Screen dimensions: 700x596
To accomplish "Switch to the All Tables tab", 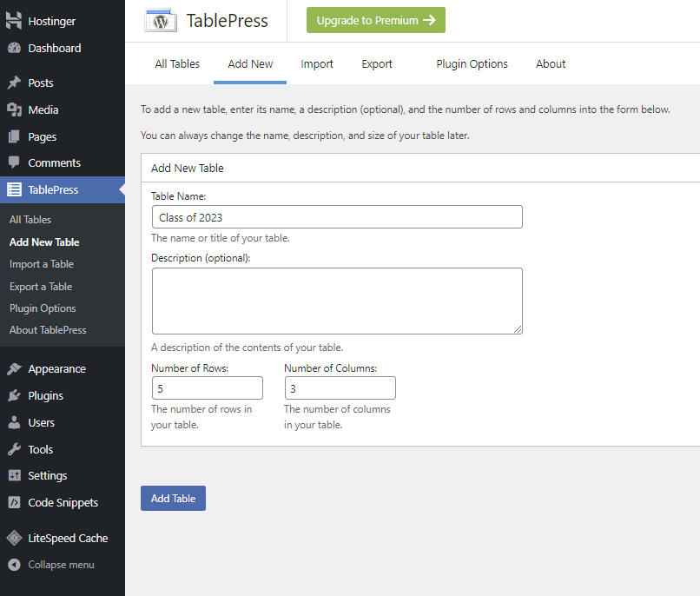I will 176,63.
